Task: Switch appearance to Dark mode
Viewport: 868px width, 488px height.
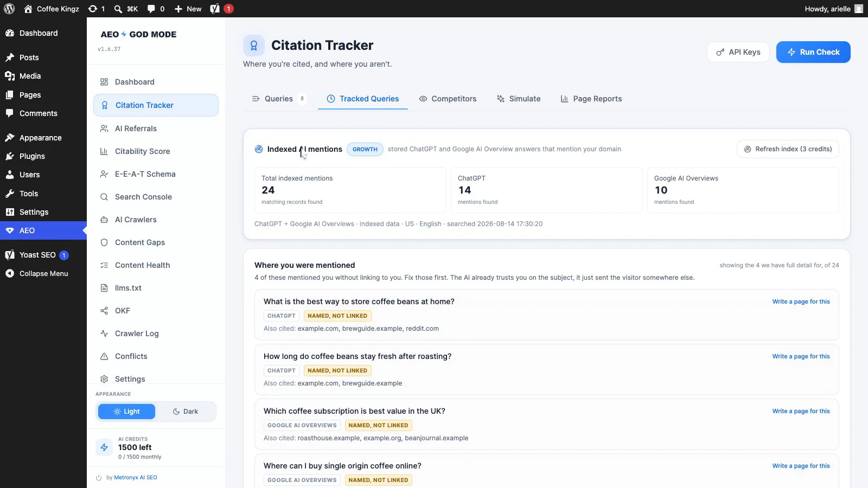Action: [185, 412]
